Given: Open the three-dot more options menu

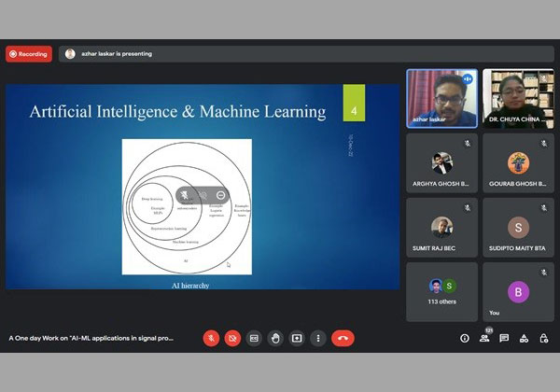Looking at the screenshot, I should (x=318, y=338).
